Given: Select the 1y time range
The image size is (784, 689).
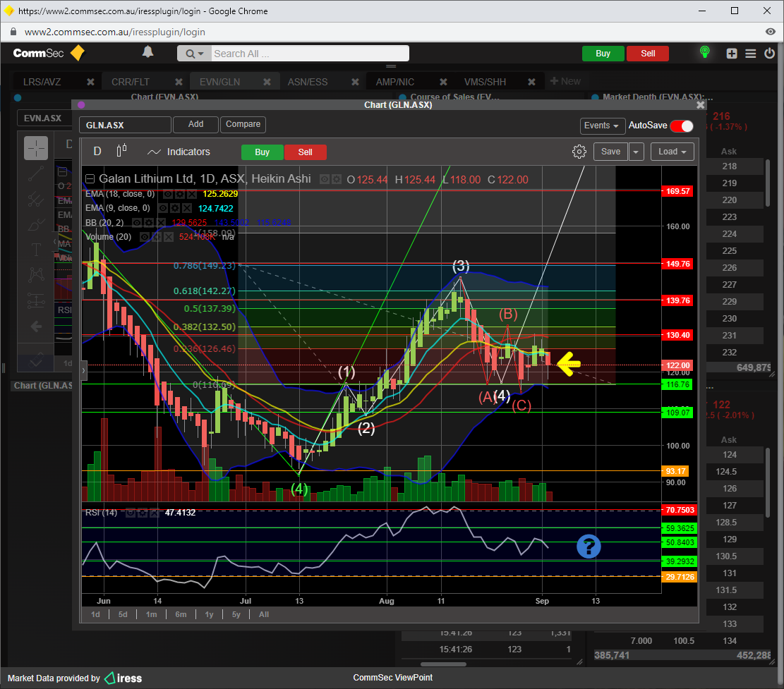Looking at the screenshot, I should tap(209, 614).
